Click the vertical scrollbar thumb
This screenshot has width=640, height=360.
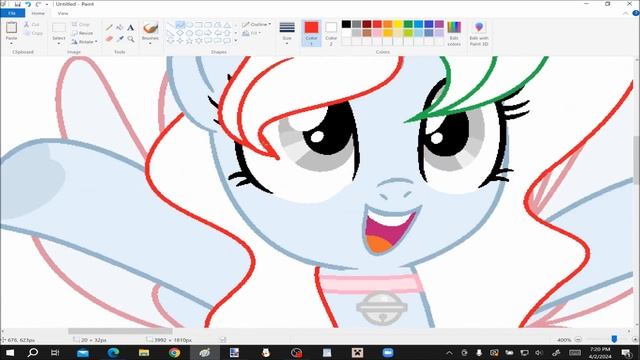click(636, 160)
